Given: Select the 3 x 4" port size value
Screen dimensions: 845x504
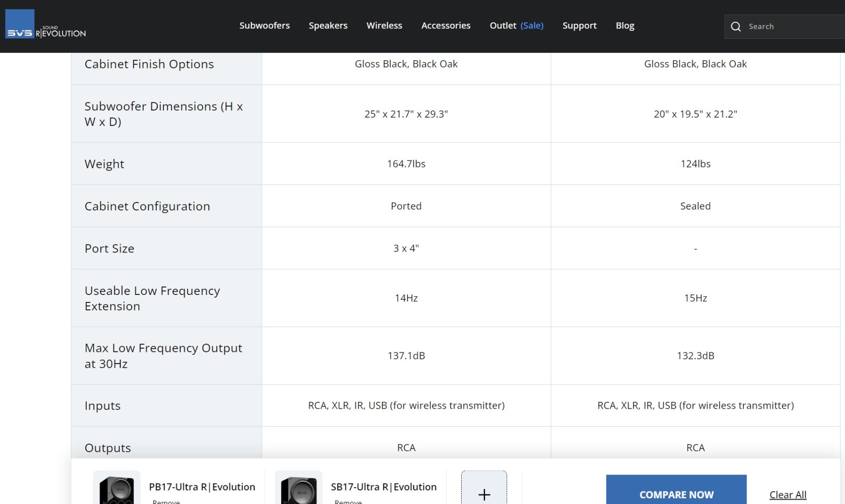Looking at the screenshot, I should (406, 248).
